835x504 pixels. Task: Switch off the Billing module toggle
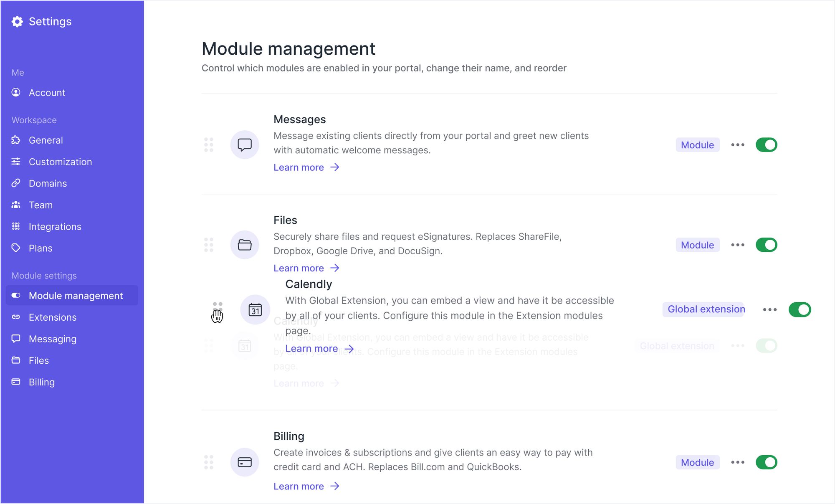(766, 462)
